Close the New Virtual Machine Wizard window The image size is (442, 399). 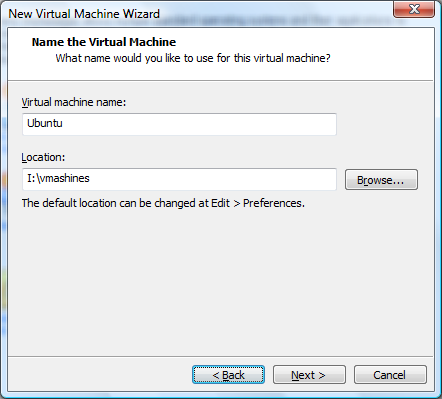click(x=414, y=9)
